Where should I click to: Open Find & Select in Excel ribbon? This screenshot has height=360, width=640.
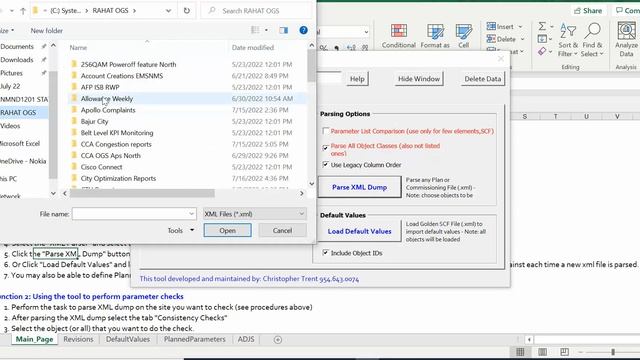[592, 40]
